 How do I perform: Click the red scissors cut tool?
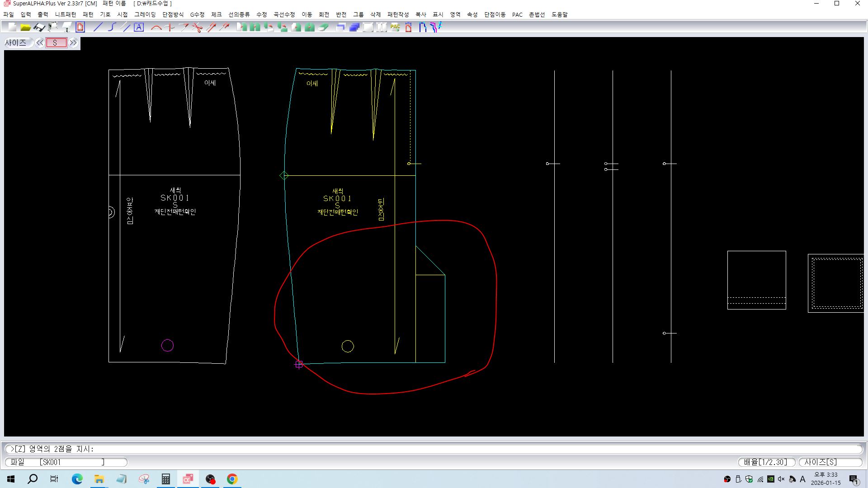[197, 28]
